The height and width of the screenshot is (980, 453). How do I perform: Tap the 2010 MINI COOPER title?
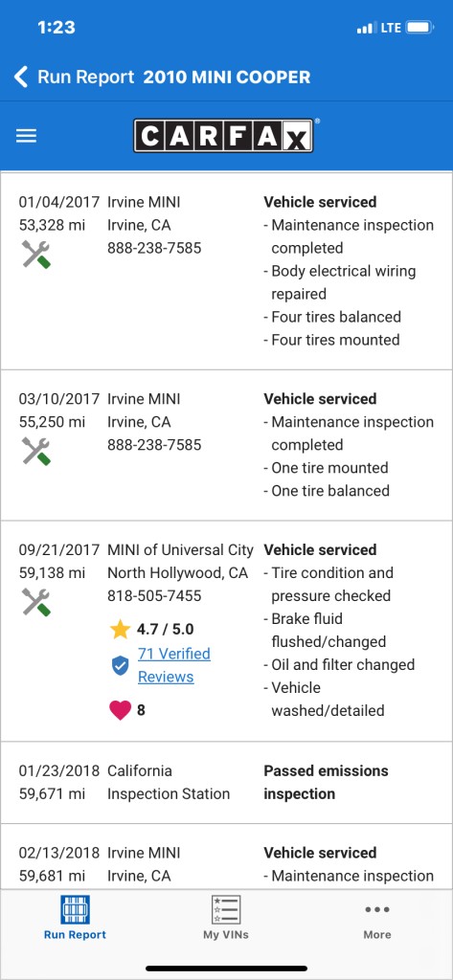click(x=226, y=77)
